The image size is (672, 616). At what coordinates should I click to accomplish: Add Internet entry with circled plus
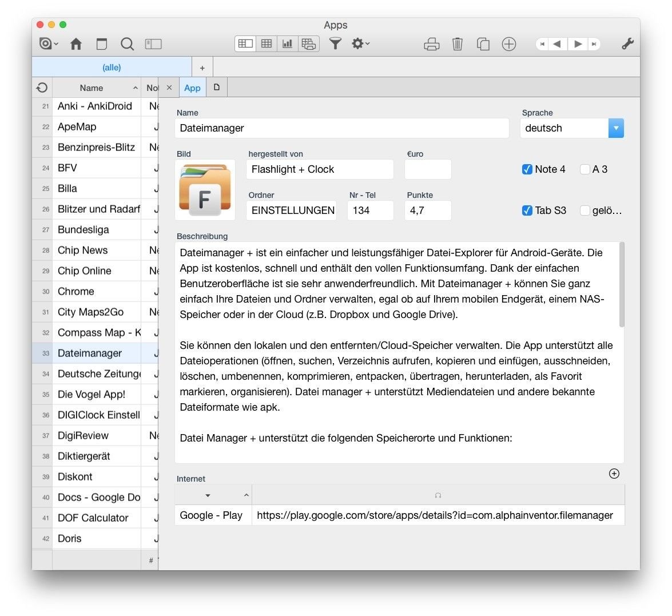click(x=614, y=473)
